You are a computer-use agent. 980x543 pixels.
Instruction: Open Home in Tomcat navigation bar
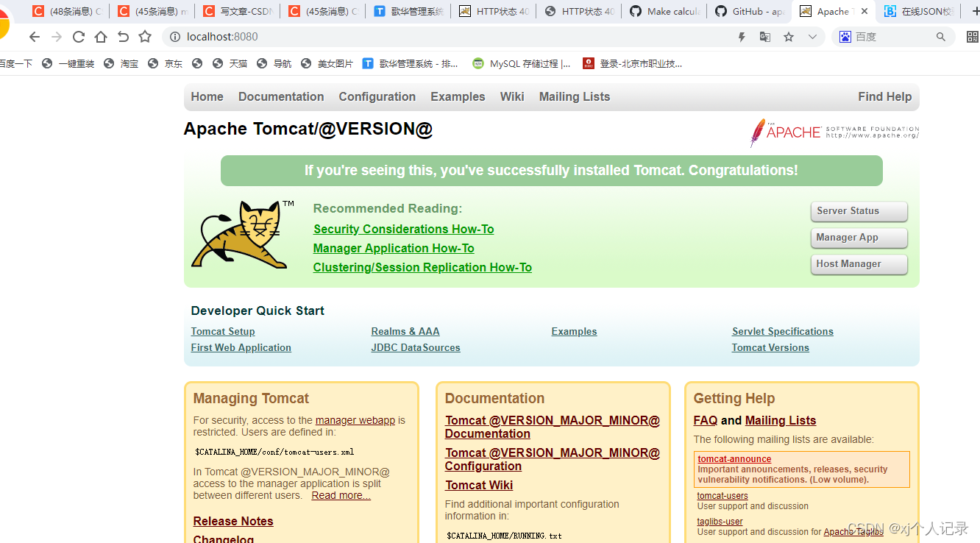pyautogui.click(x=207, y=96)
